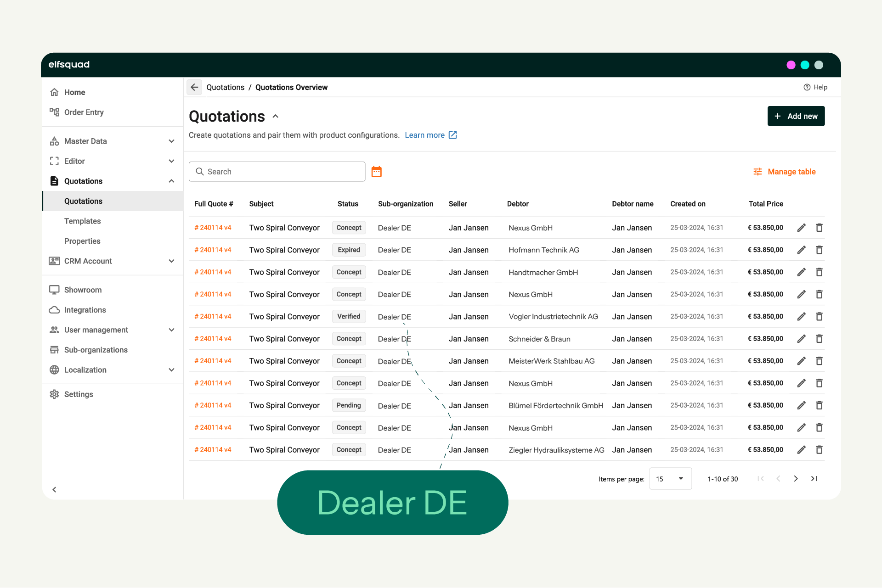Open the Help icon
The height and width of the screenshot is (588, 882).
[x=807, y=87]
